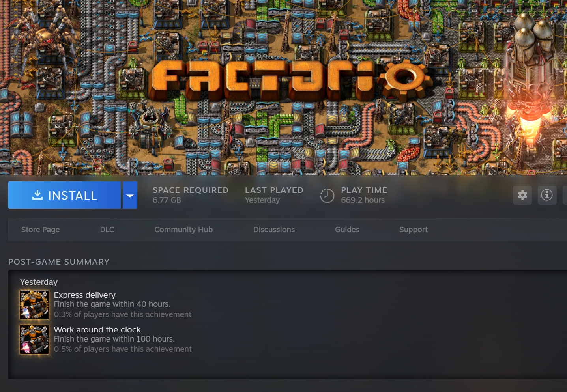This screenshot has width=567, height=392.
Task: Expand the install options dropdown arrow
Action: click(130, 195)
